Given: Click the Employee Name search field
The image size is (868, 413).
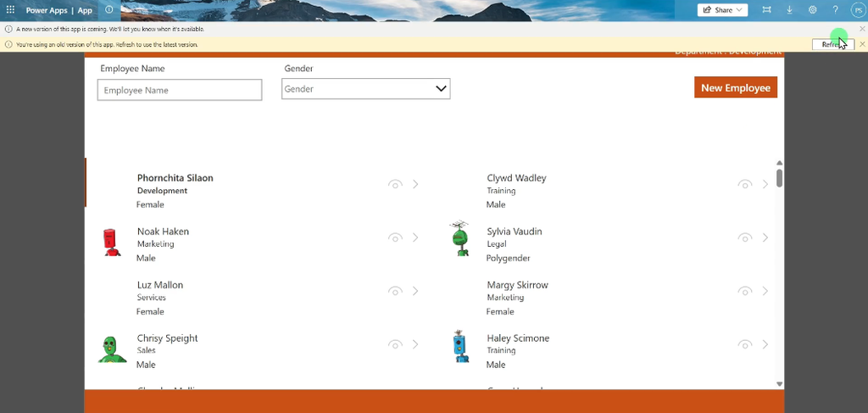Looking at the screenshot, I should pyautogui.click(x=180, y=90).
